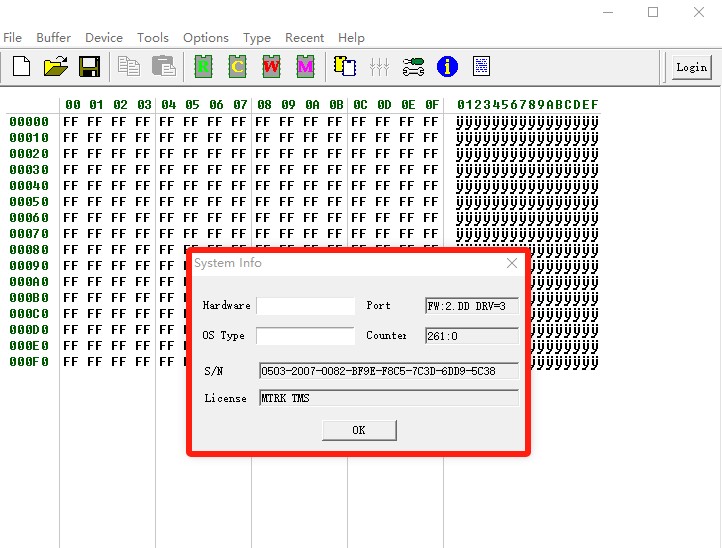Open a file with the folder icon
This screenshot has width=722, height=548.
pyautogui.click(x=55, y=67)
